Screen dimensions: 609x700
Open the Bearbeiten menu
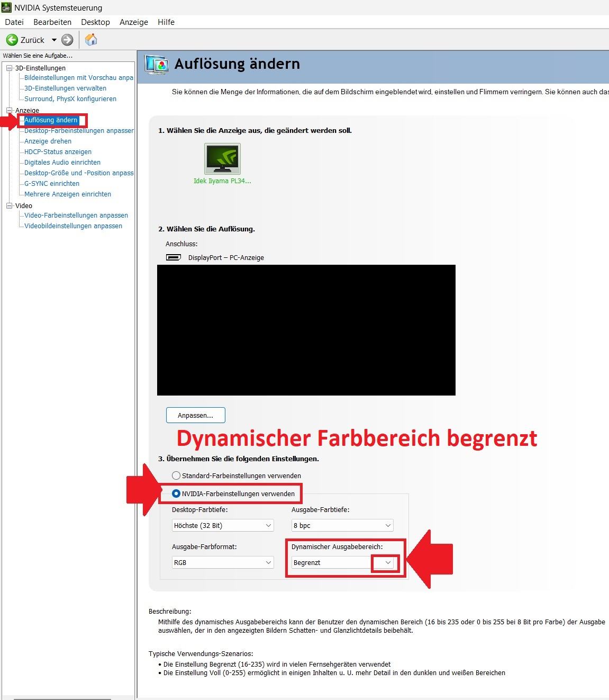point(52,22)
